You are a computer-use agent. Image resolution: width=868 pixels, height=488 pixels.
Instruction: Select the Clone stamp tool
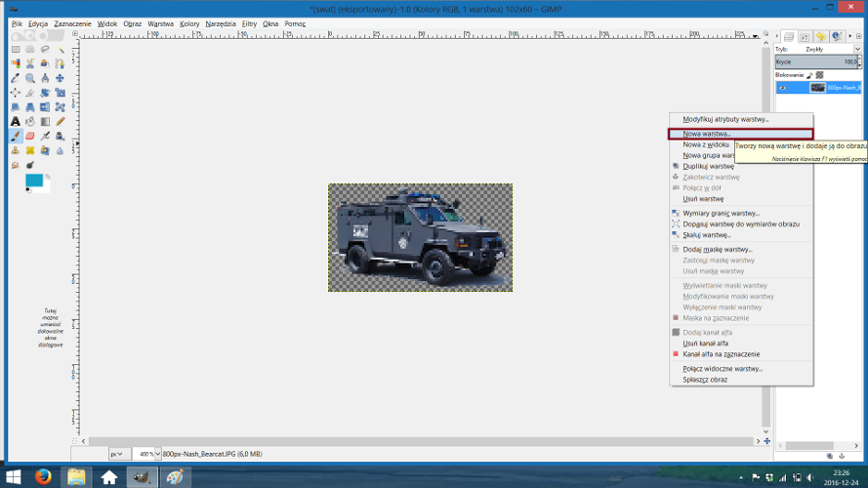click(x=16, y=150)
